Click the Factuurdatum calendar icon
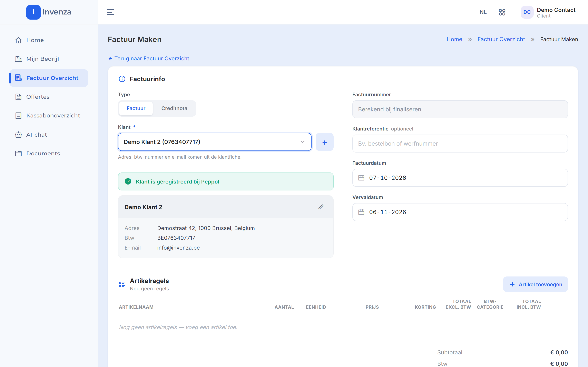Screen dimensions: 588x367 coord(361,178)
